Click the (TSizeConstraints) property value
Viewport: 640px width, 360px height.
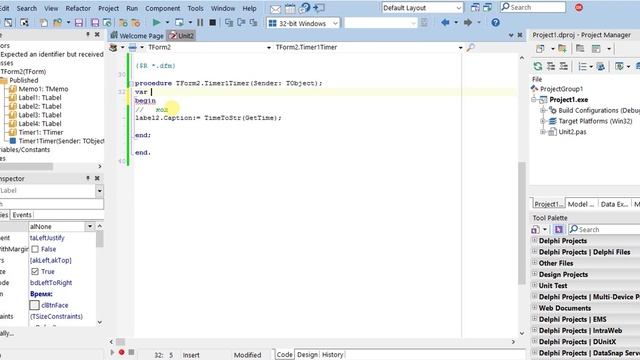pyautogui.click(x=56, y=316)
